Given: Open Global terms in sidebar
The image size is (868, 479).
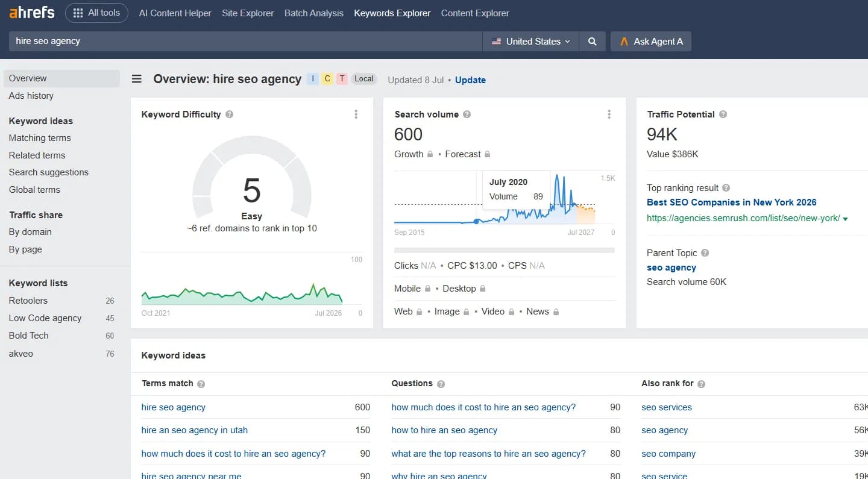Looking at the screenshot, I should 34,190.
